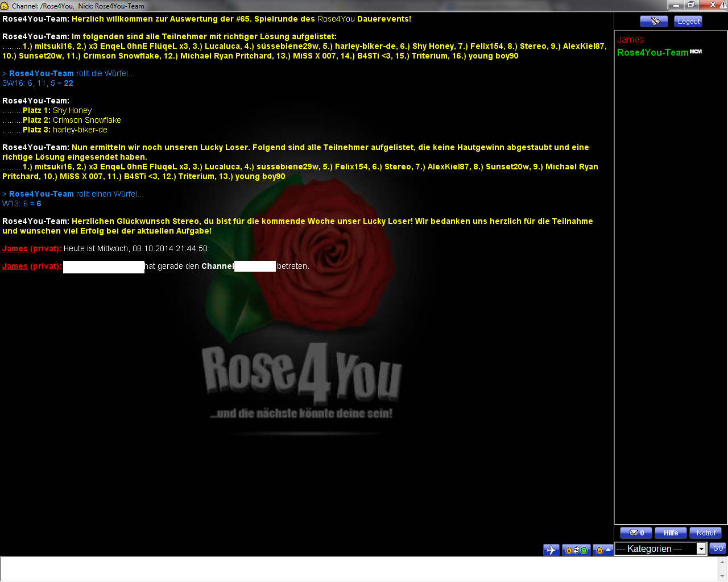The image size is (728, 582).
Task: Expand the smiley picker with up arrow
Action: point(603,550)
